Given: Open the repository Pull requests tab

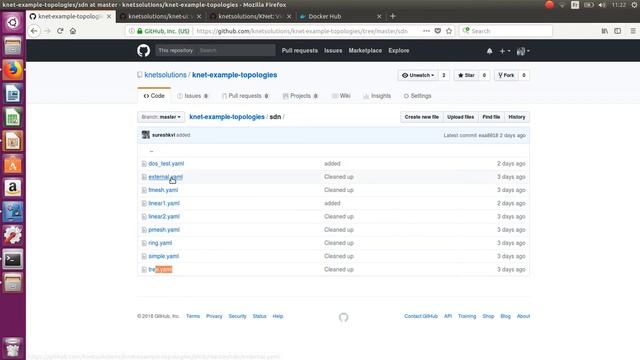Looking at the screenshot, I should pyautogui.click(x=245, y=96).
